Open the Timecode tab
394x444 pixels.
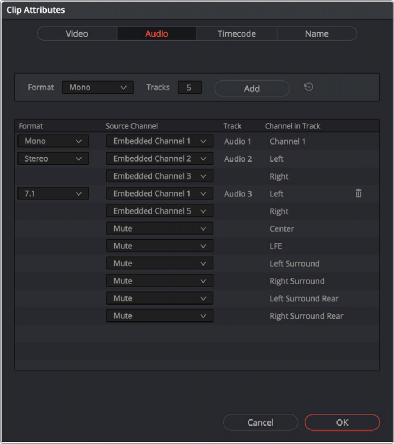[237, 34]
